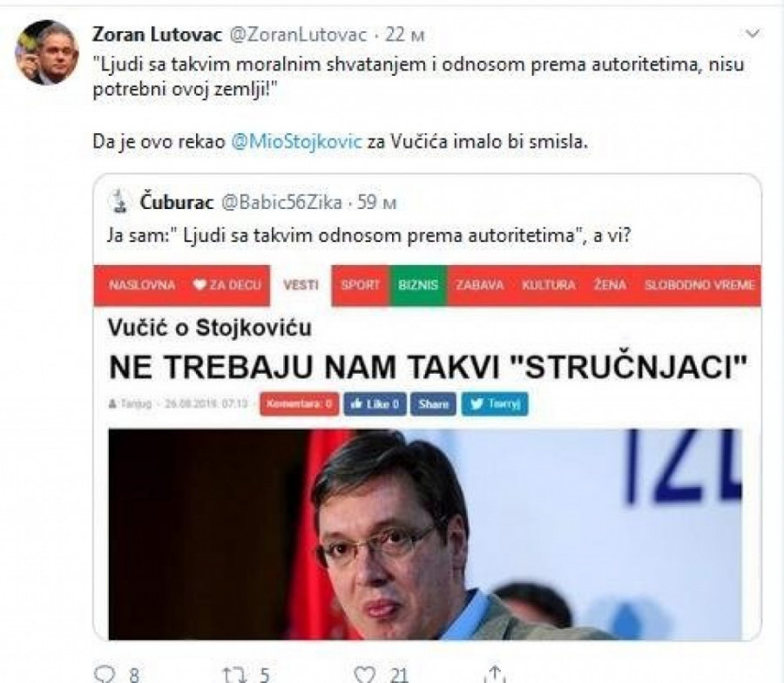Click the blue Share button
The width and height of the screenshot is (784, 683).
tap(433, 404)
